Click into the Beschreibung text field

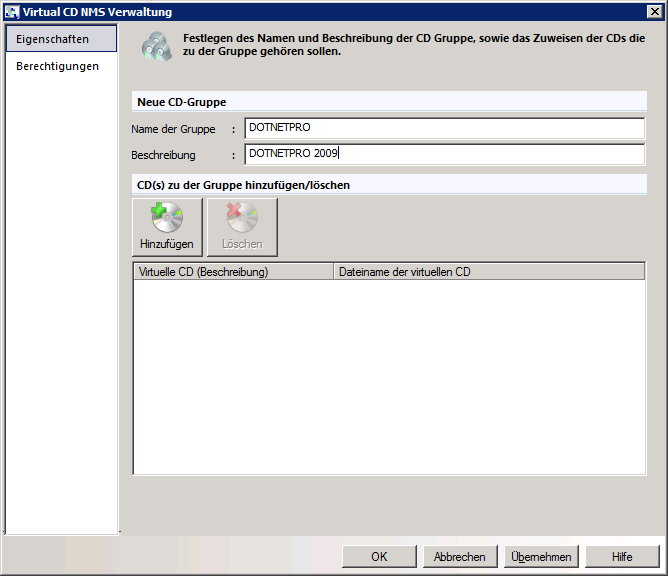[x=445, y=154]
